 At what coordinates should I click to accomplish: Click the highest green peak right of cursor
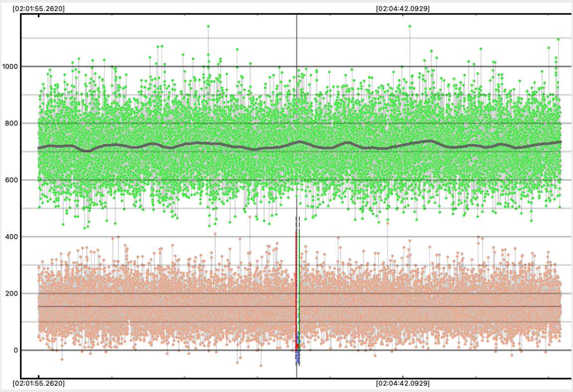[409, 26]
